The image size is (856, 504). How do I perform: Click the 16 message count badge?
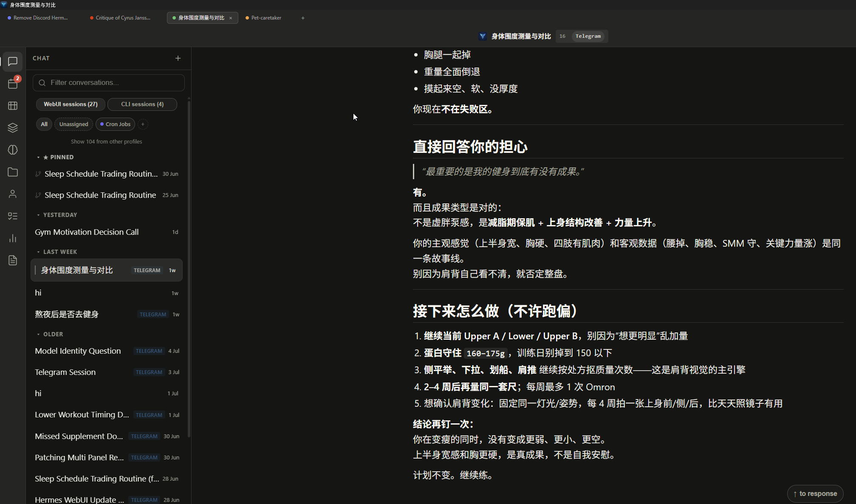coord(562,36)
